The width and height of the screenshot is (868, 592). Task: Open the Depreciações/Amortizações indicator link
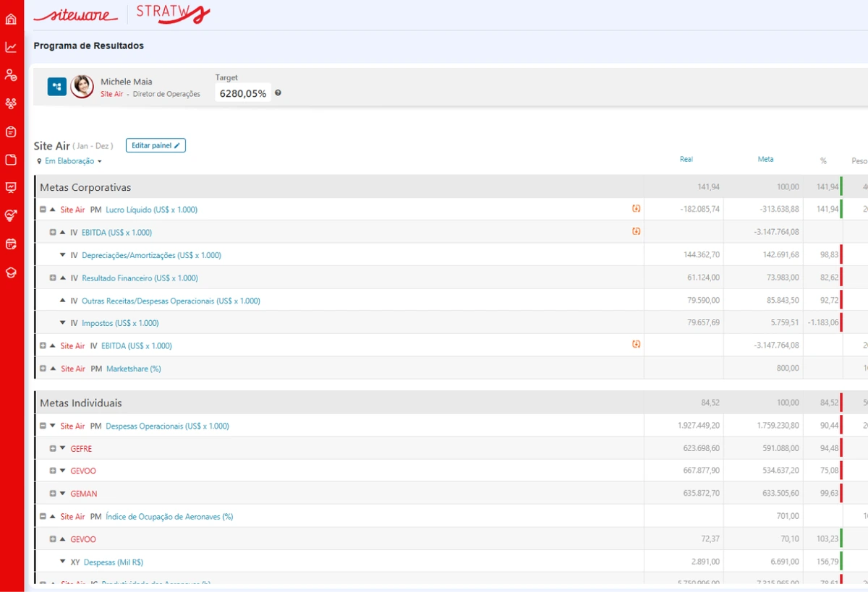[151, 255]
